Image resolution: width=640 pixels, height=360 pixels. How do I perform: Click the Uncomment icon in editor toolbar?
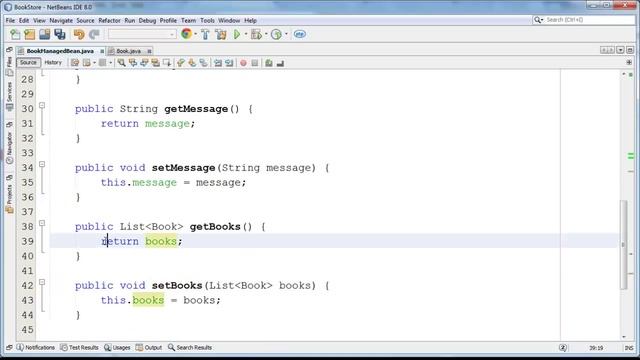280,63
